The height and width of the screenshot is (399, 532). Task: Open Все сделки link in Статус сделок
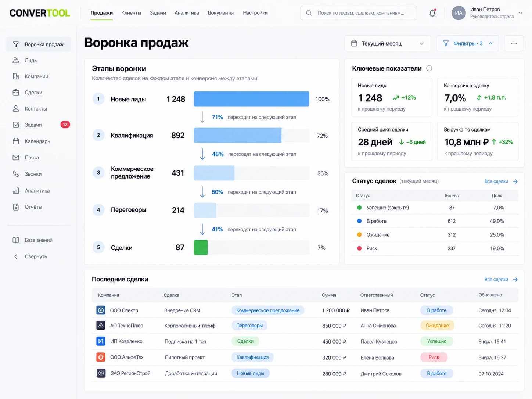(x=501, y=181)
